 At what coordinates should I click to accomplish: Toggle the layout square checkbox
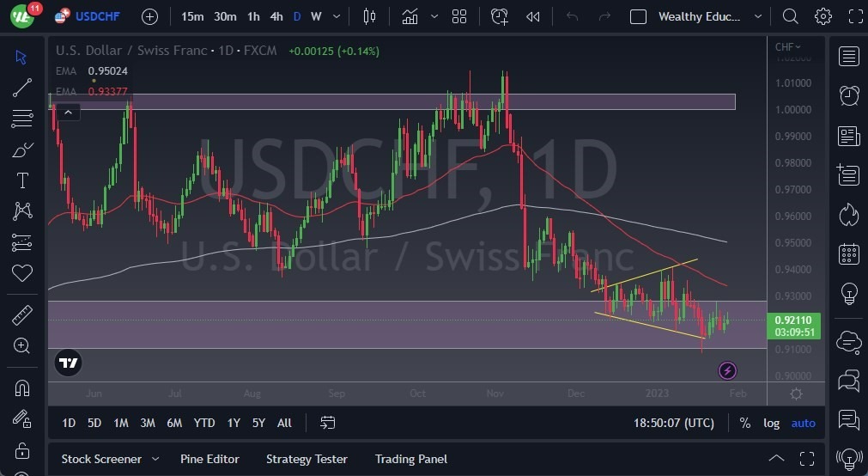coord(638,16)
